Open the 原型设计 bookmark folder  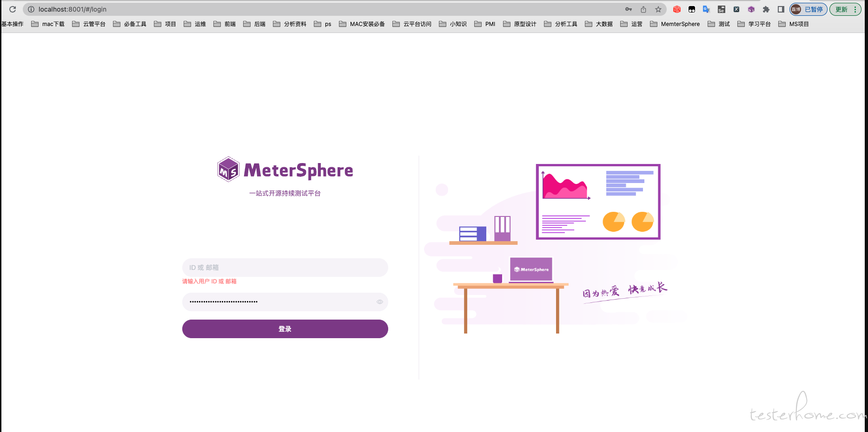click(x=520, y=24)
